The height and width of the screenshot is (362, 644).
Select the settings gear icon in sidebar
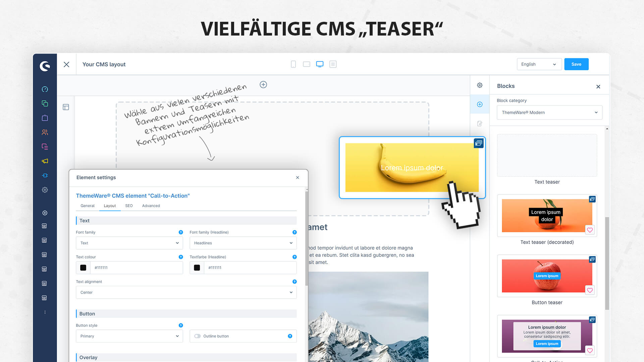pyautogui.click(x=44, y=190)
